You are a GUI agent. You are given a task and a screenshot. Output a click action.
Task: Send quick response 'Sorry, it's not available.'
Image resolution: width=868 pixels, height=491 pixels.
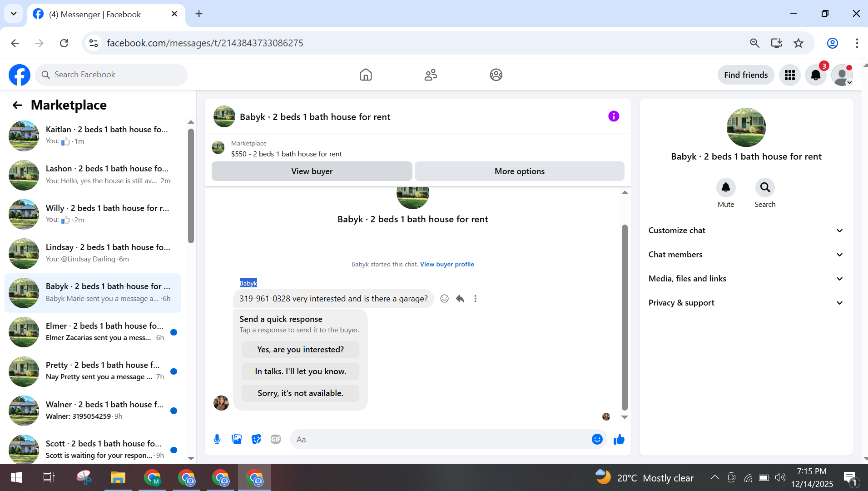coord(300,393)
